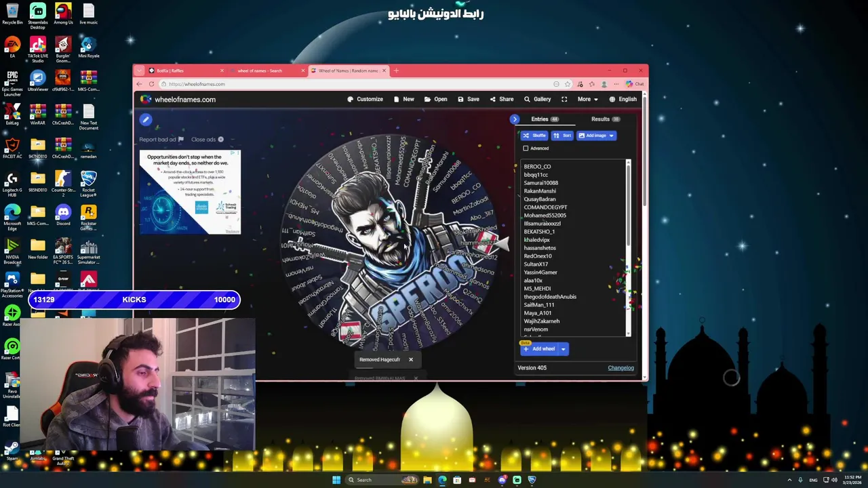Screen dimensions: 868x488
Task: Switch to the Results tab
Action: [x=605, y=119]
